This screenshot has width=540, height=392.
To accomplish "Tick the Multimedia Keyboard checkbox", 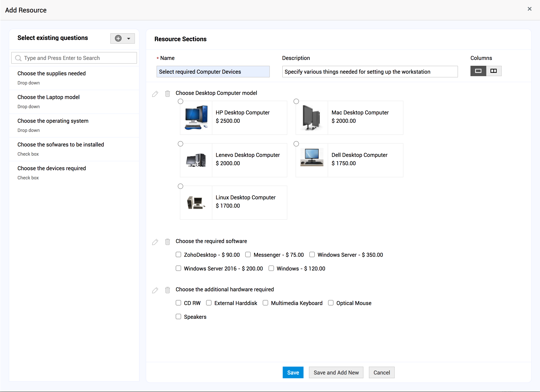I will tap(265, 303).
